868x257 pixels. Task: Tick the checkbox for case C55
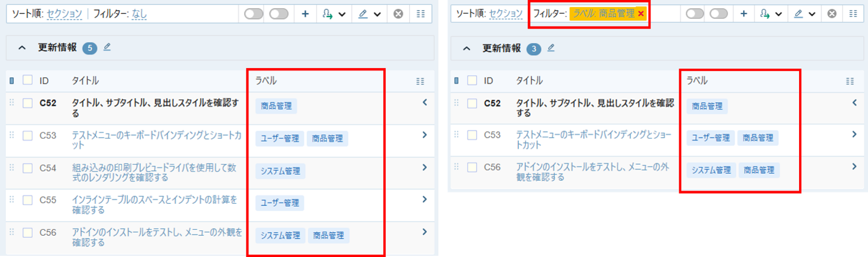pyautogui.click(x=27, y=200)
